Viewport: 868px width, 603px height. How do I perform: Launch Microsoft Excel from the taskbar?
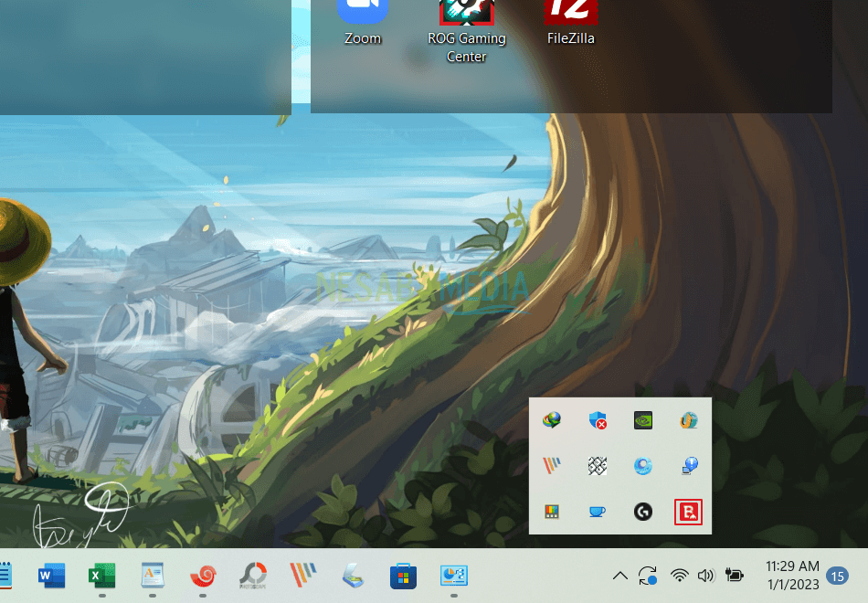click(x=101, y=576)
